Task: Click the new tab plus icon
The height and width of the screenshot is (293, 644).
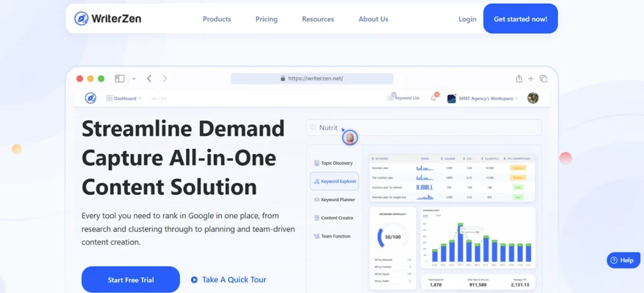Action: pos(531,79)
